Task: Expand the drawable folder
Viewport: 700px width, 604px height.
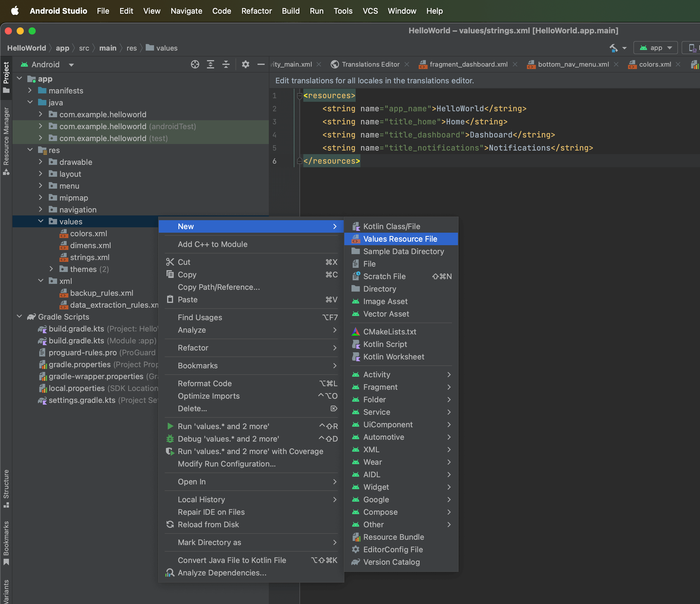Action: point(40,162)
